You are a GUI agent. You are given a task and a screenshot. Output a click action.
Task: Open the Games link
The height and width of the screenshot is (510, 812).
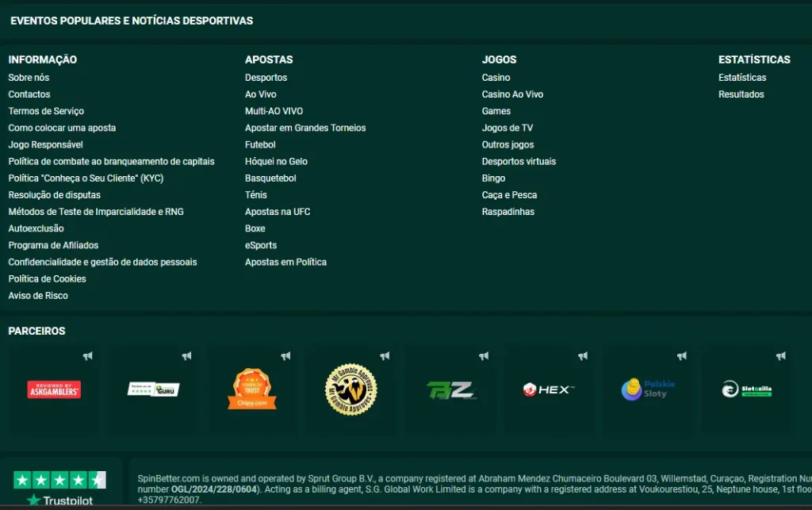(x=496, y=111)
